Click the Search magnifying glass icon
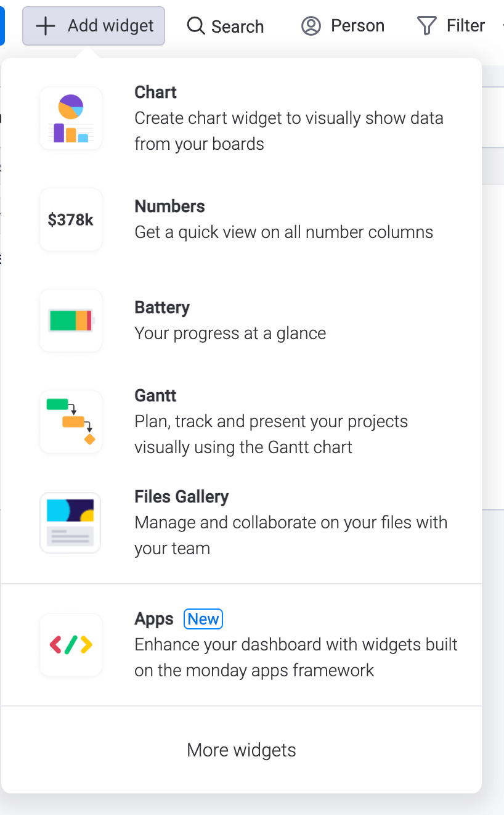 pyautogui.click(x=195, y=26)
